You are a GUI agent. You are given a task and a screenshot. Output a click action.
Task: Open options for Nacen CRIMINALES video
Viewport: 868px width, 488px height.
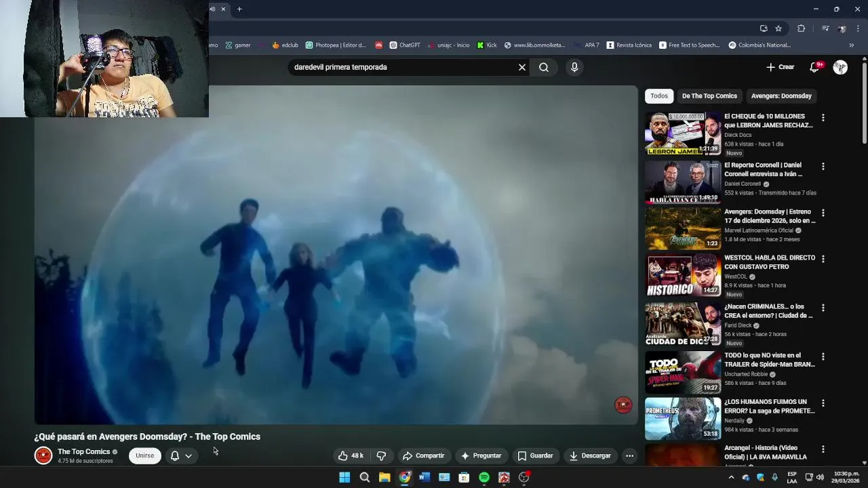pos(823,308)
